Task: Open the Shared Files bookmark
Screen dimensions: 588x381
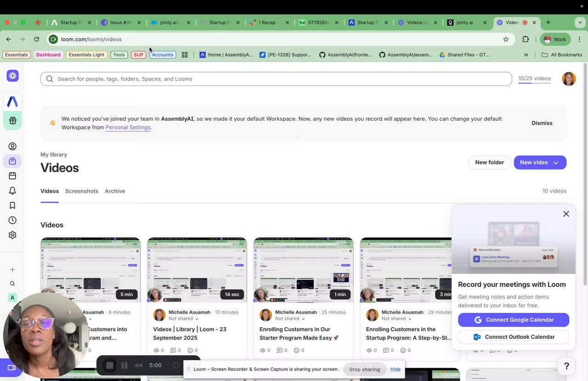Action: [464, 55]
